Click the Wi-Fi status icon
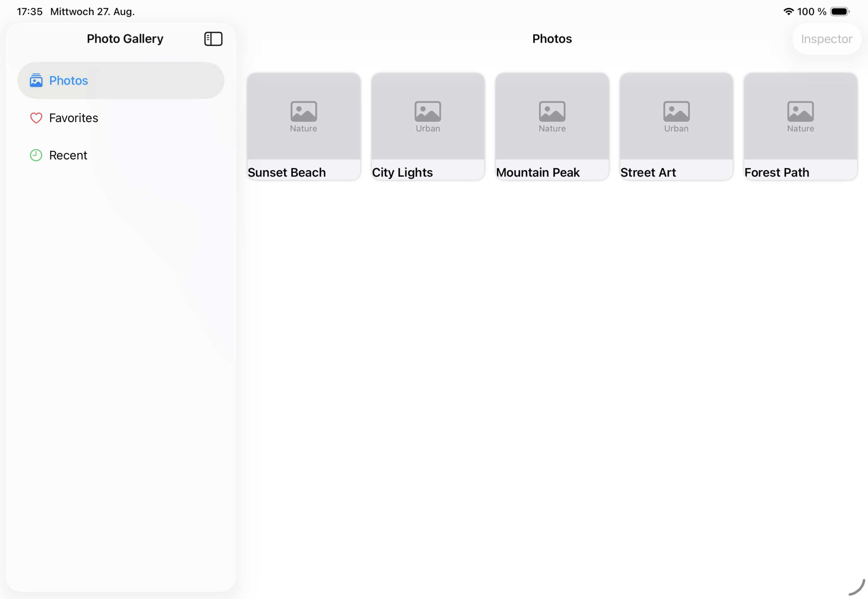The height and width of the screenshot is (599, 868). point(788,12)
